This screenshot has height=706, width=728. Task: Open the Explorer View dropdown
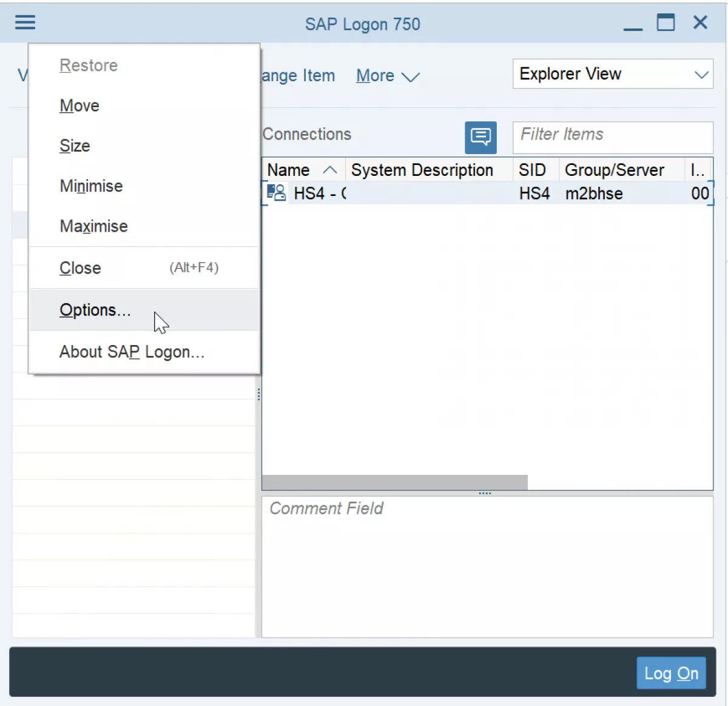(613, 74)
